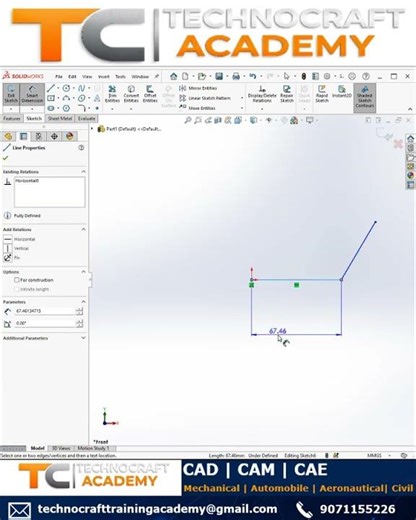This screenshot has width=416, height=520.
Task: Open DimXpertManager tab
Action: click(x=54, y=136)
